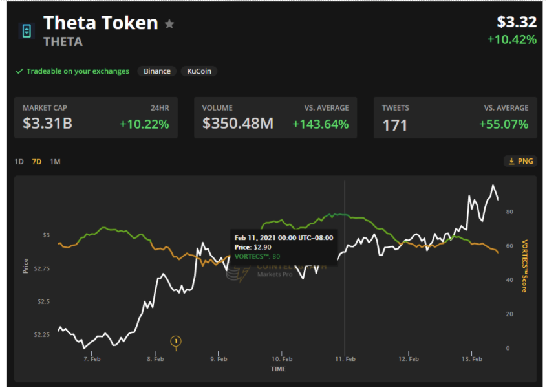Viewport: 547px width, 392px height.
Task: Click the 60 tick on VORTECS axis
Action: [x=509, y=246]
